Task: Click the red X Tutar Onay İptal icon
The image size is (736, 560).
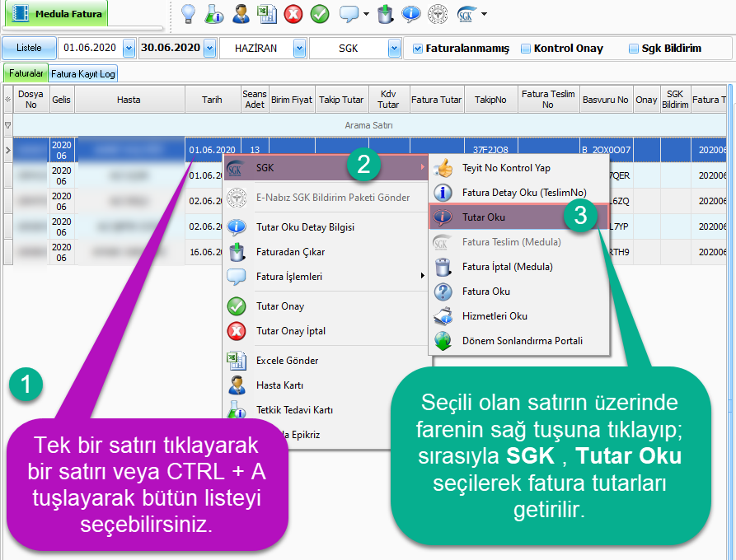Action: tap(237, 331)
